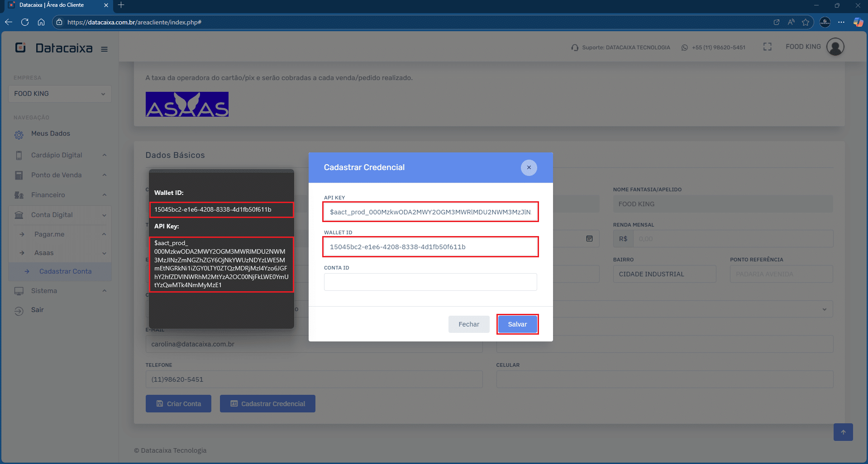Collapse the Conta Digital menu chevron
This screenshot has height=464, width=868.
104,215
